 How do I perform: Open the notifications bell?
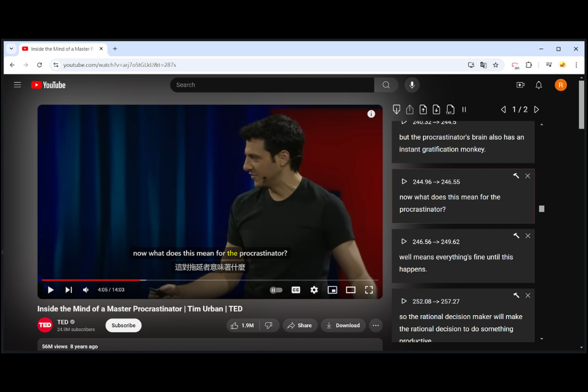(538, 85)
